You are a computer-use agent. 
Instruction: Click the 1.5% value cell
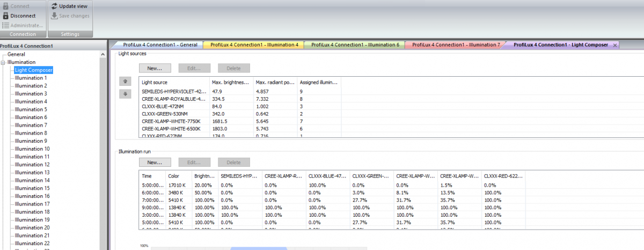pyautogui.click(x=445, y=185)
